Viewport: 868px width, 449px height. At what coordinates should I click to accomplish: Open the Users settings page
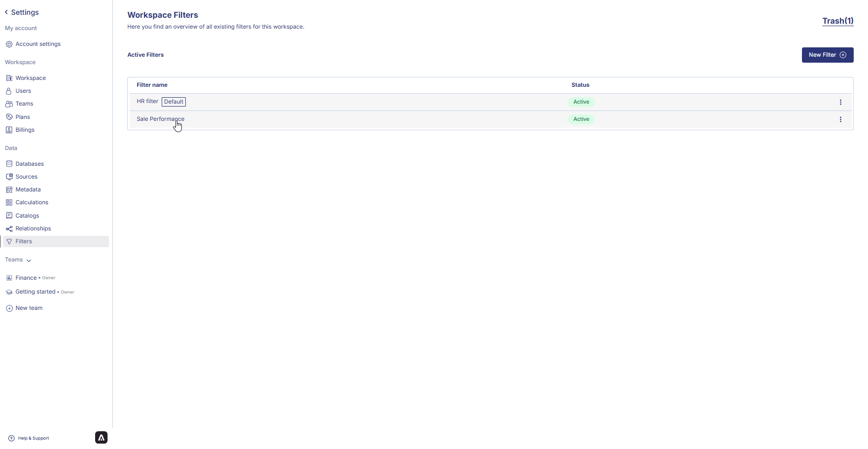coord(23,91)
